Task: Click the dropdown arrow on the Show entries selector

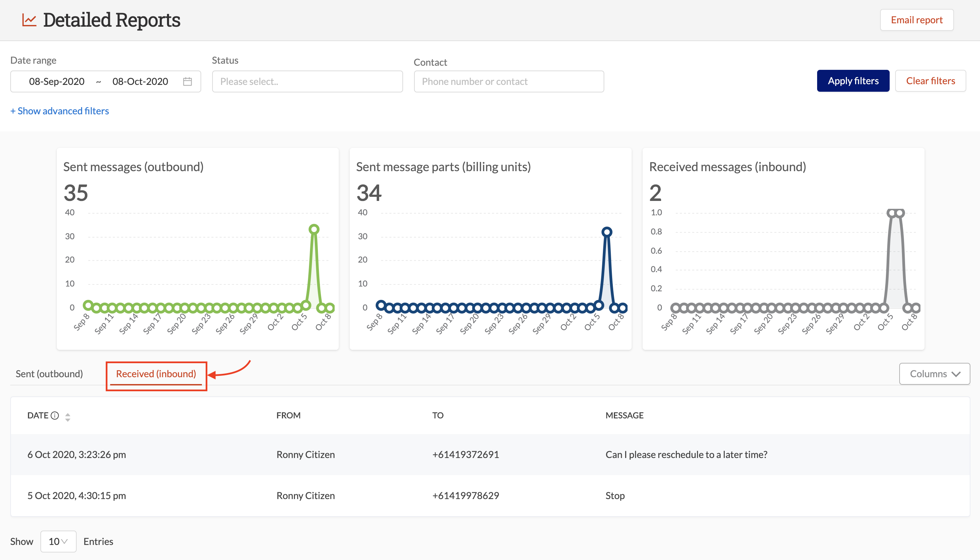Action: [x=65, y=541]
